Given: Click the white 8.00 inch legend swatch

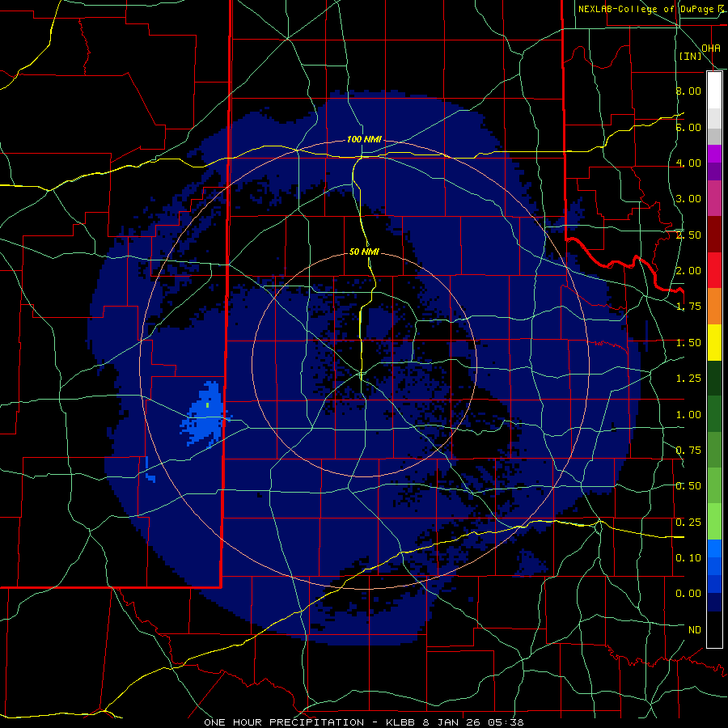Looking at the screenshot, I should coord(714,90).
